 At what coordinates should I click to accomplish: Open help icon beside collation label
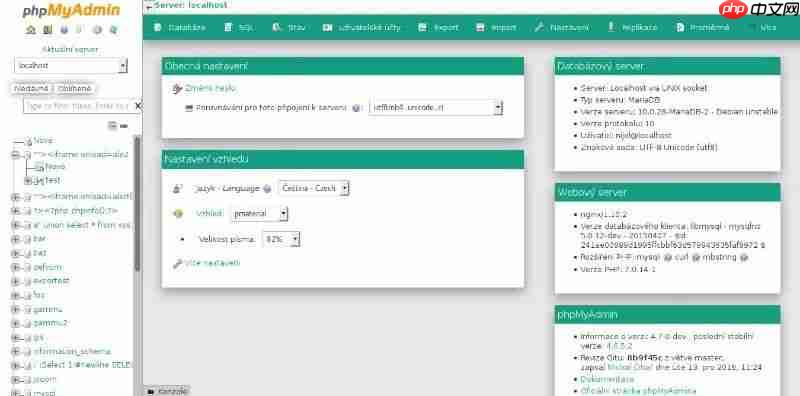[x=357, y=108]
